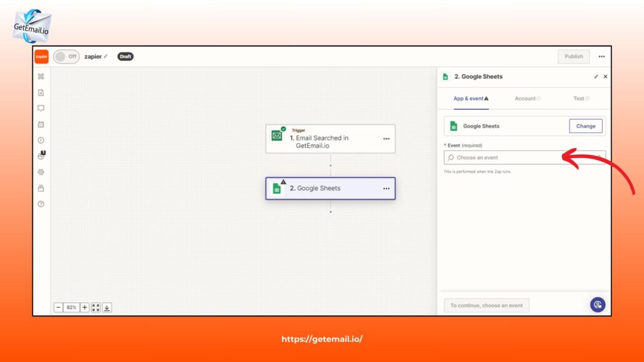Open the apps grid icon in sidebar
644x362 pixels.
coord(41,77)
